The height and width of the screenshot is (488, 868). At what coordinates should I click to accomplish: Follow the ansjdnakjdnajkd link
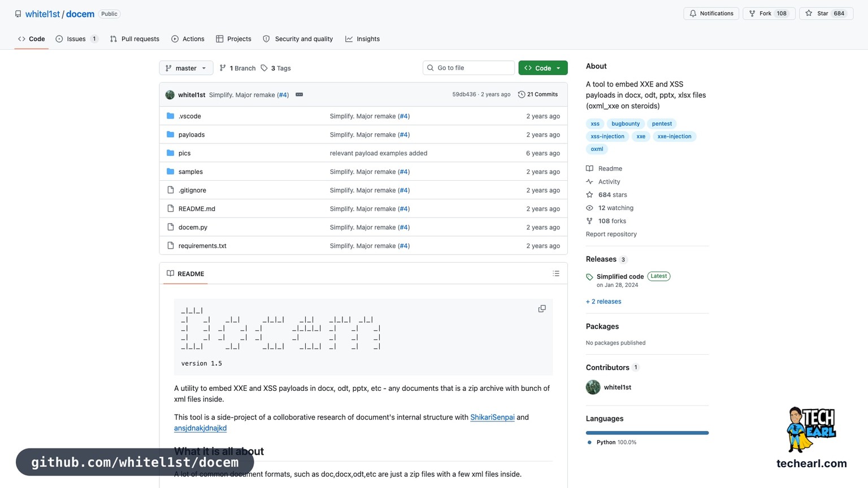200,428
